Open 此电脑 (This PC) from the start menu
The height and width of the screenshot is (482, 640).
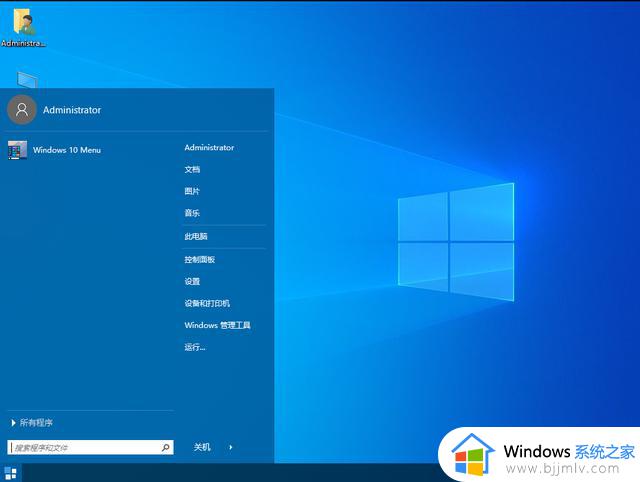pyautogui.click(x=196, y=236)
